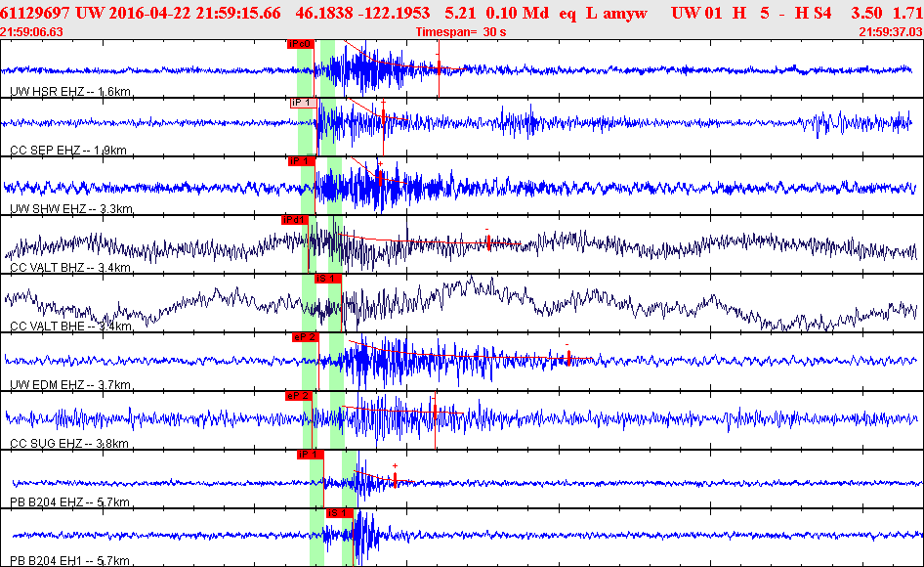Click the 'CC SEP EHZ -- 1.9km' station label

(x=68, y=151)
